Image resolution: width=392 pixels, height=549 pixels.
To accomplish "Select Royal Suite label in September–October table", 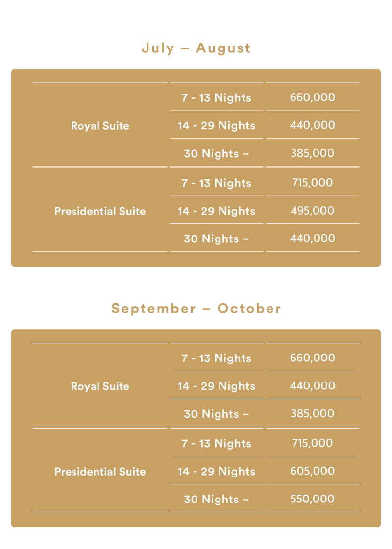I will pyautogui.click(x=100, y=386).
